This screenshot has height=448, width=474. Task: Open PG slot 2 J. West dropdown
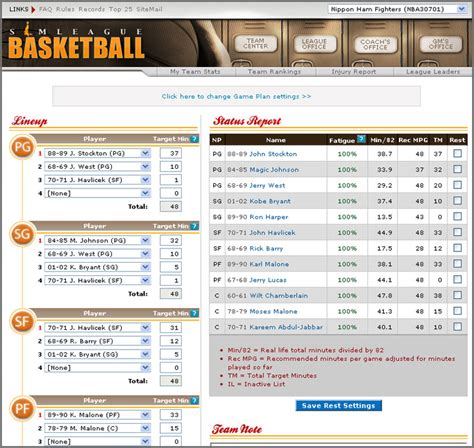[x=97, y=167]
